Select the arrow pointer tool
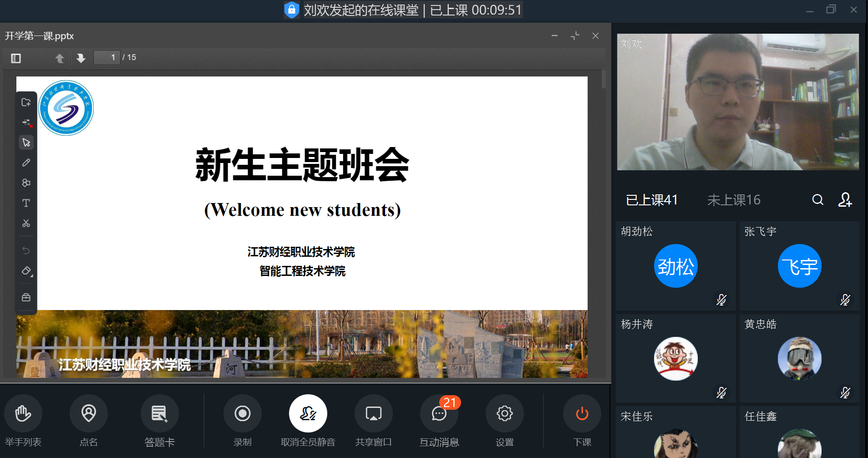 (26, 142)
